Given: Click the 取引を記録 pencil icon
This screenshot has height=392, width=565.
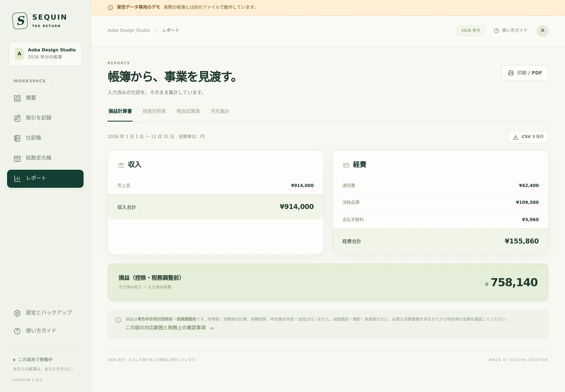Looking at the screenshot, I should click(x=17, y=118).
